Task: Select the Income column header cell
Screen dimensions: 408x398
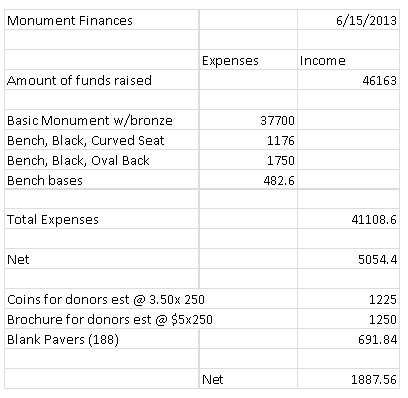Action: click(348, 60)
